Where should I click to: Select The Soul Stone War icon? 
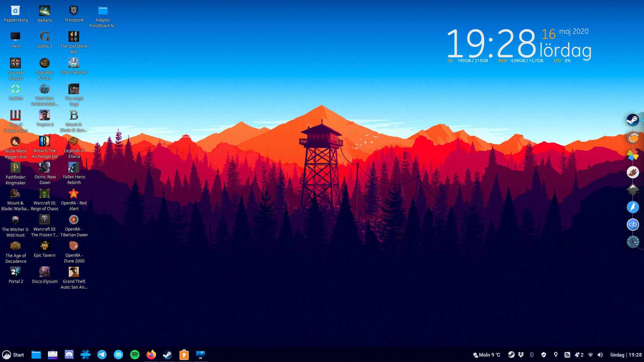(74, 43)
